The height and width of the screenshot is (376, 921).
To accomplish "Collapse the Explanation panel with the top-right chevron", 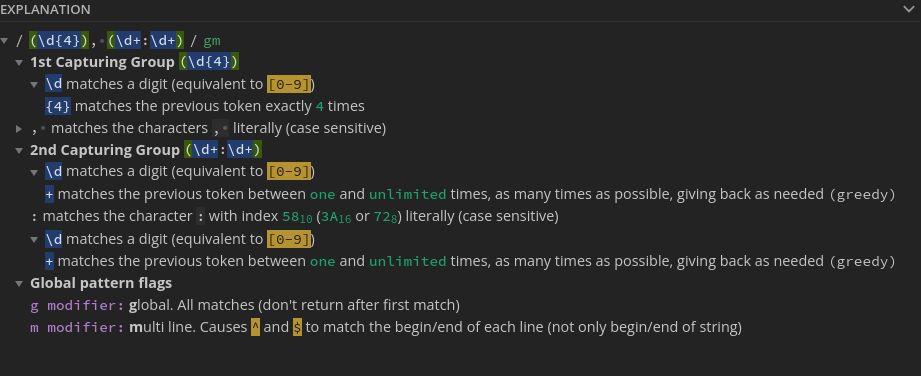I will pyautogui.click(x=907, y=9).
